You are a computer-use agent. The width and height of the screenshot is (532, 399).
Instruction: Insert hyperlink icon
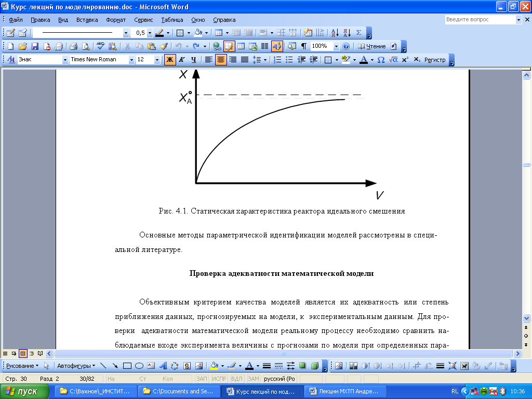(217, 46)
